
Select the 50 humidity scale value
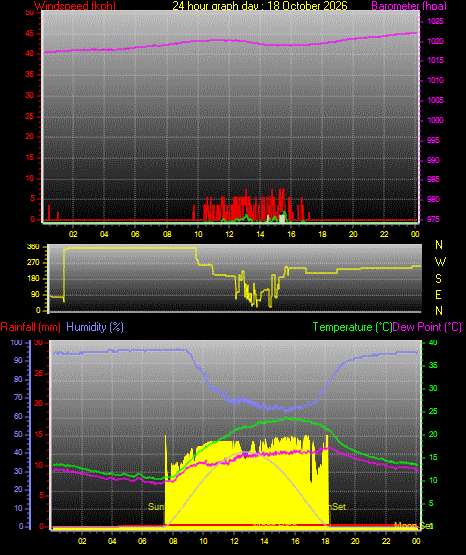pos(18,435)
